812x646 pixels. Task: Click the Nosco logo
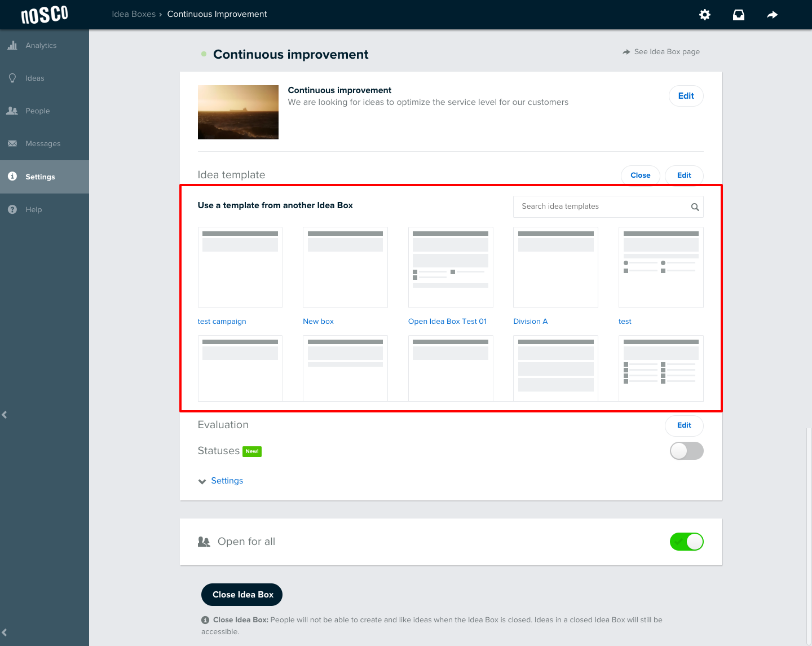45,15
